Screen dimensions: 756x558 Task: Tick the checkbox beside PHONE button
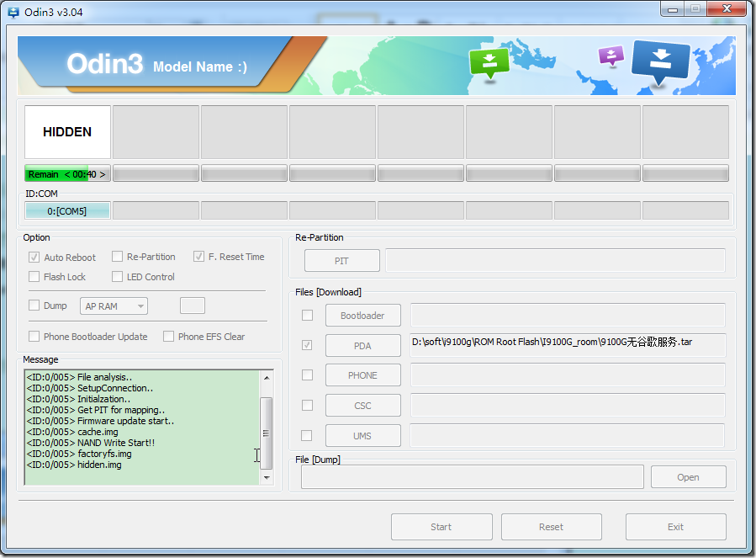tap(307, 375)
